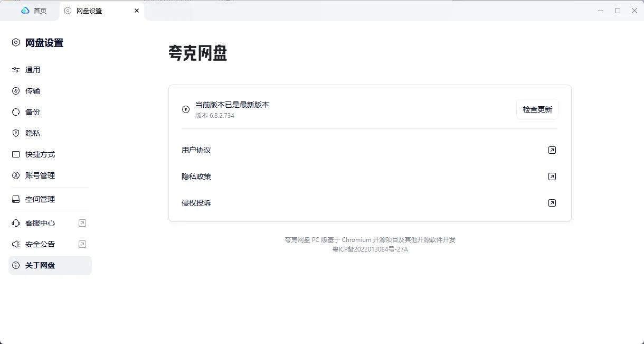Image resolution: width=644 pixels, height=344 pixels.
Task: Click the 当前版本已是最新版本 text
Action: click(x=232, y=105)
